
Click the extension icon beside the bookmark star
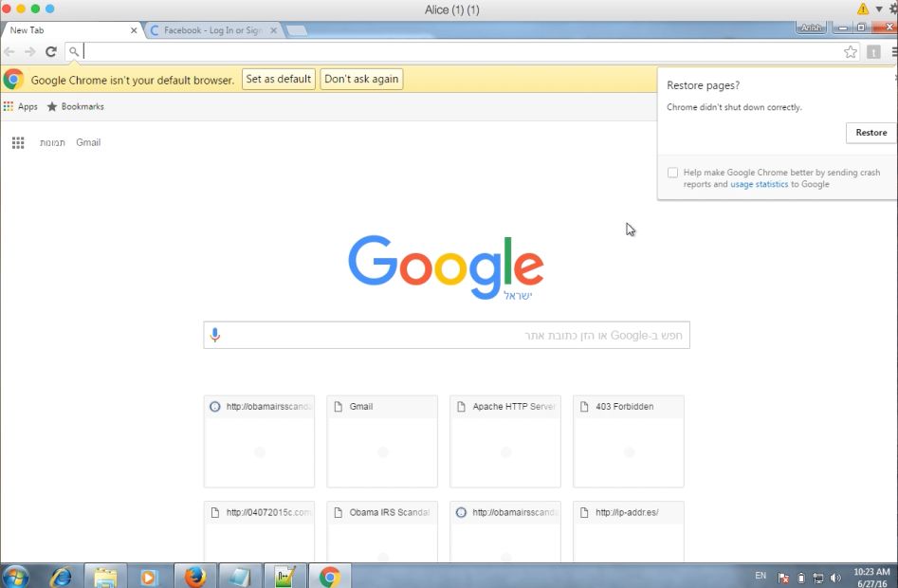(873, 52)
